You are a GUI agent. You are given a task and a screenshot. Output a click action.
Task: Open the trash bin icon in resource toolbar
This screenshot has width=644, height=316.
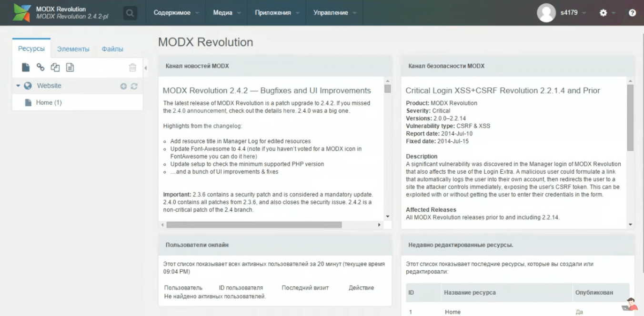click(x=132, y=68)
